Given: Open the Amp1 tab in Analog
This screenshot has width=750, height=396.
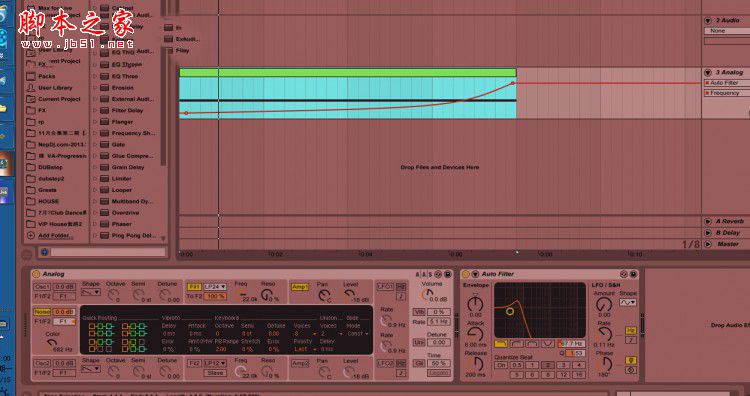Looking at the screenshot, I should coord(300,286).
